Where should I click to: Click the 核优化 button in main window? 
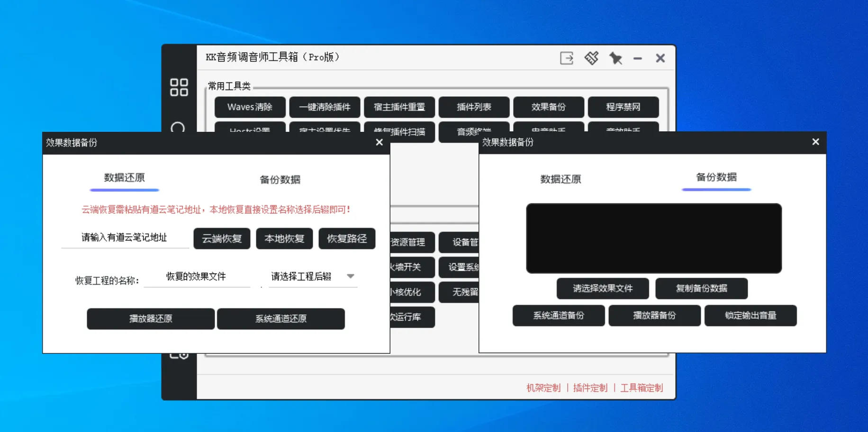(x=412, y=292)
